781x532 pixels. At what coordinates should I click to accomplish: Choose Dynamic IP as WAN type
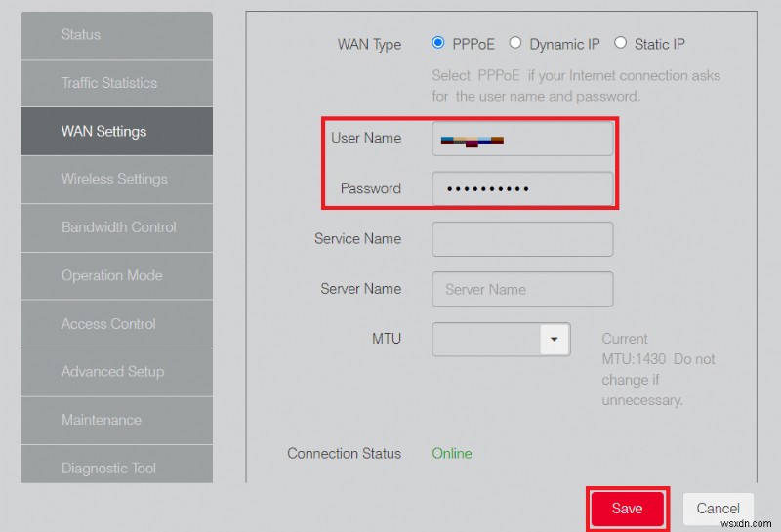(515, 44)
